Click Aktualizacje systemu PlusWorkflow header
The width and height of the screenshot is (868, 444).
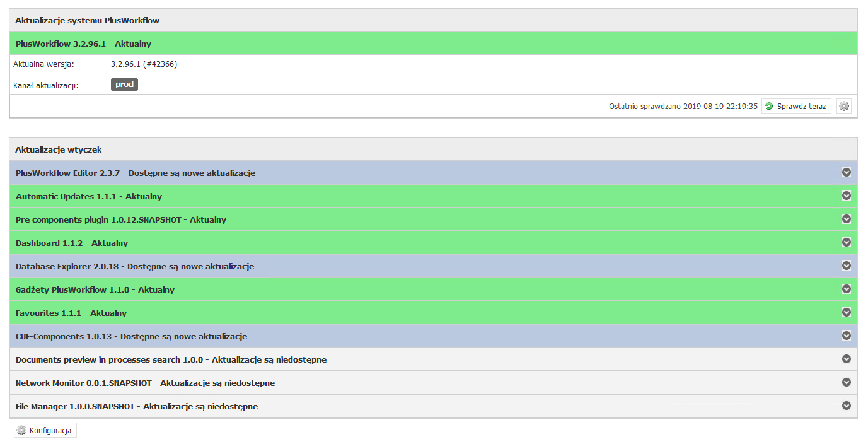point(433,20)
